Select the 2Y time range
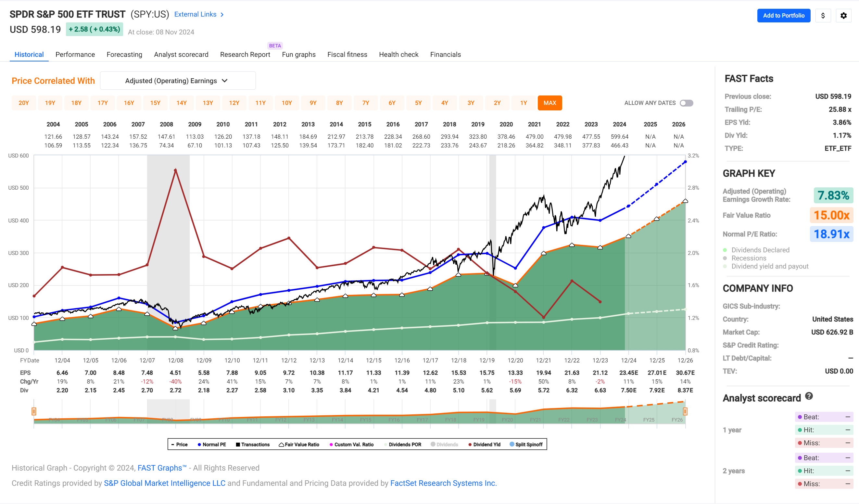The image size is (859, 504). [x=497, y=103]
